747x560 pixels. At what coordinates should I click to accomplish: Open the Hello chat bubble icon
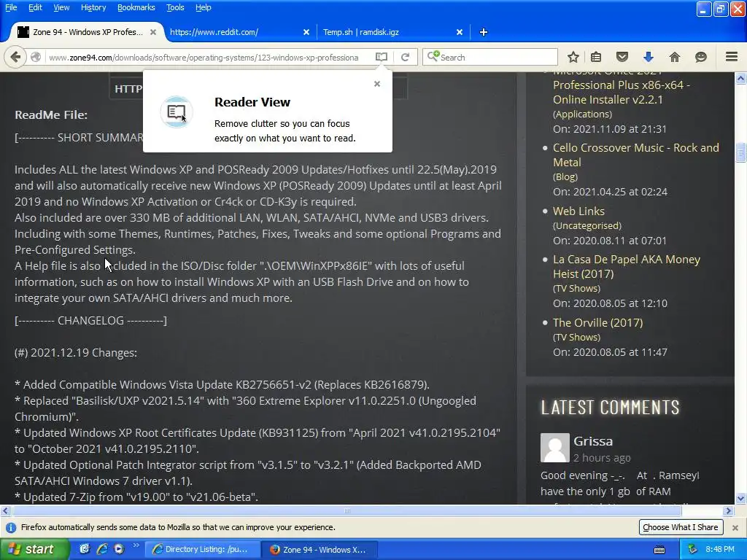coord(701,57)
